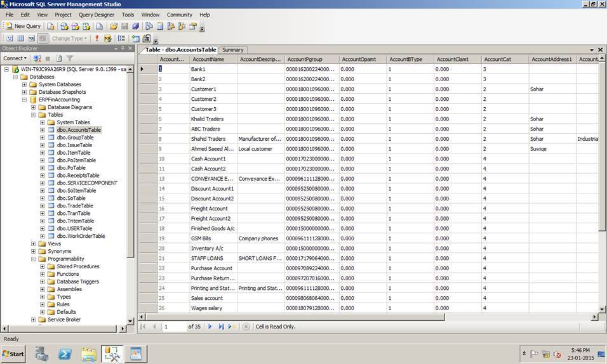The image size is (607, 364).
Task: Click the Refresh icon in Object Explorer
Action: (59, 58)
